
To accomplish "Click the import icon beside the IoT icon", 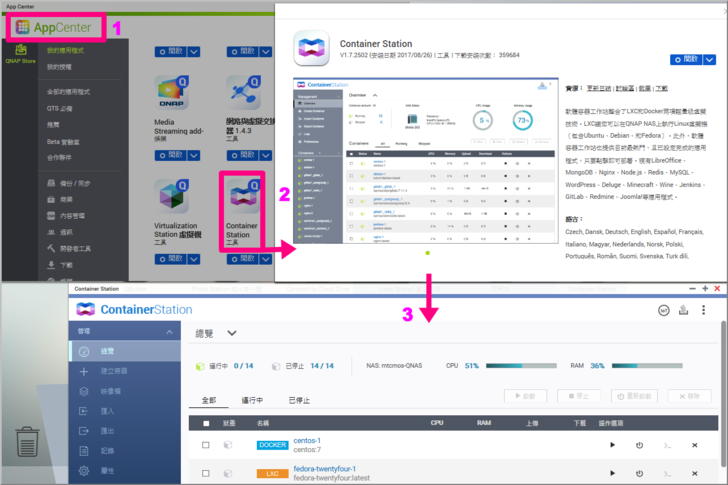I will tap(683, 310).
